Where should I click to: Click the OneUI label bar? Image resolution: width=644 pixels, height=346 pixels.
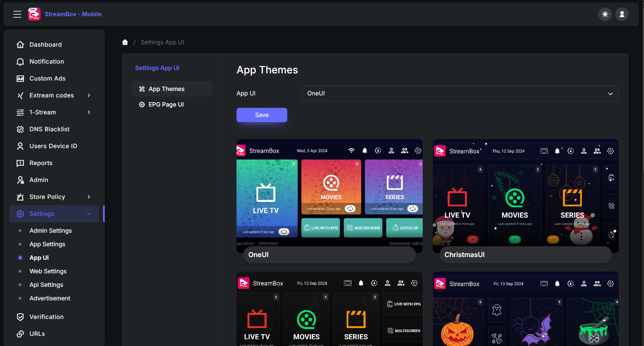[329, 255]
